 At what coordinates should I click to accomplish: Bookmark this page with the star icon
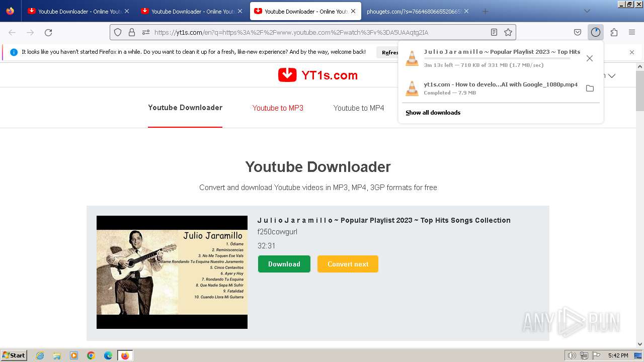[x=508, y=32]
